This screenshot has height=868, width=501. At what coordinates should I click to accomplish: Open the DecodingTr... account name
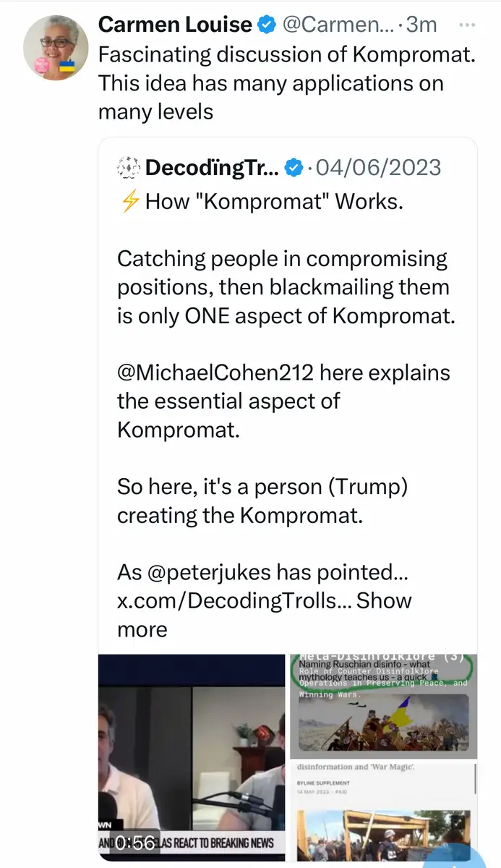point(211,169)
